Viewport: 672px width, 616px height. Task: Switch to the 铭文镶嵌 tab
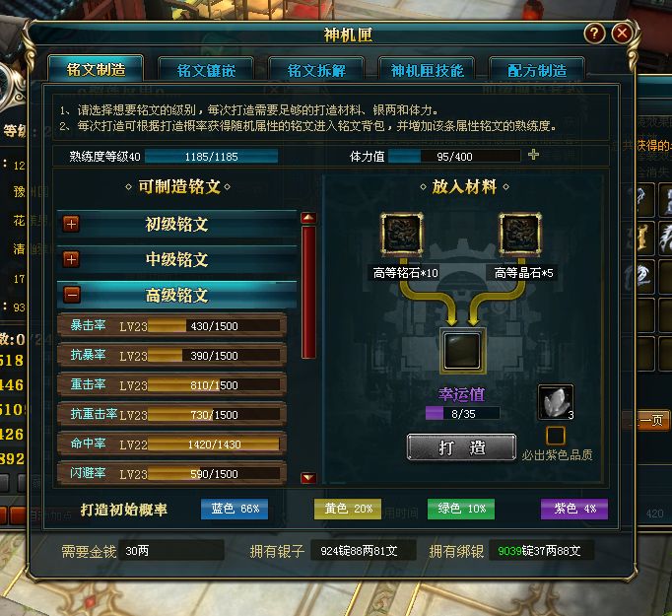click(x=206, y=69)
